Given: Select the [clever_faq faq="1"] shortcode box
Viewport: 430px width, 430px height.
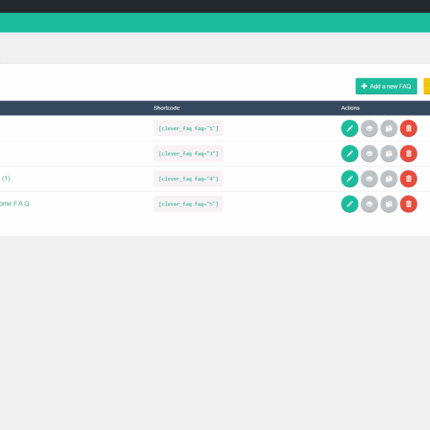Looking at the screenshot, I should click(188, 128).
